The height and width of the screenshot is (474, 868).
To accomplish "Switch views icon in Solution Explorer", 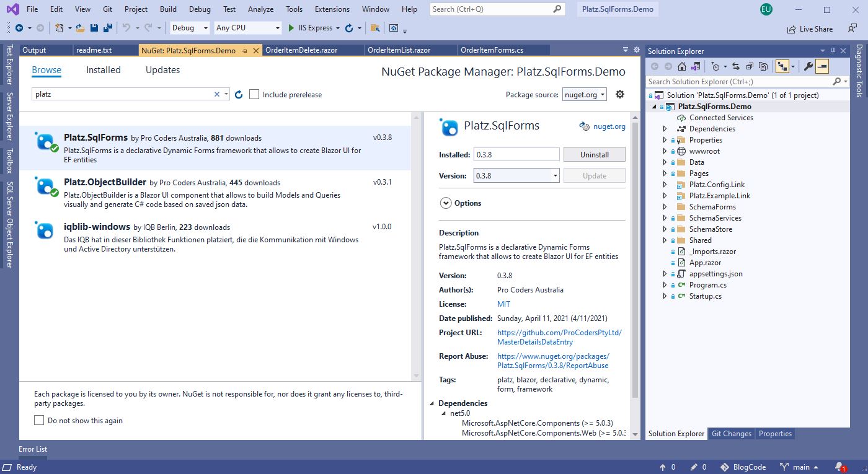I will [x=696, y=66].
